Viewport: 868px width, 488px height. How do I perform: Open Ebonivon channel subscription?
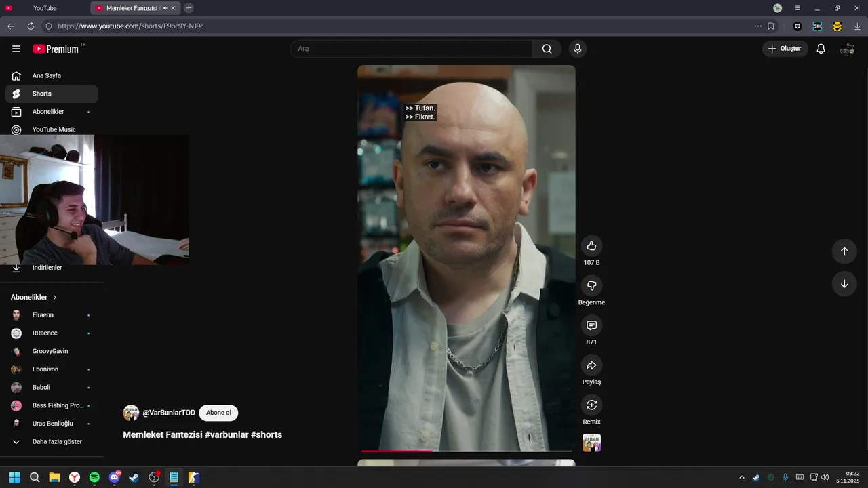(52, 369)
